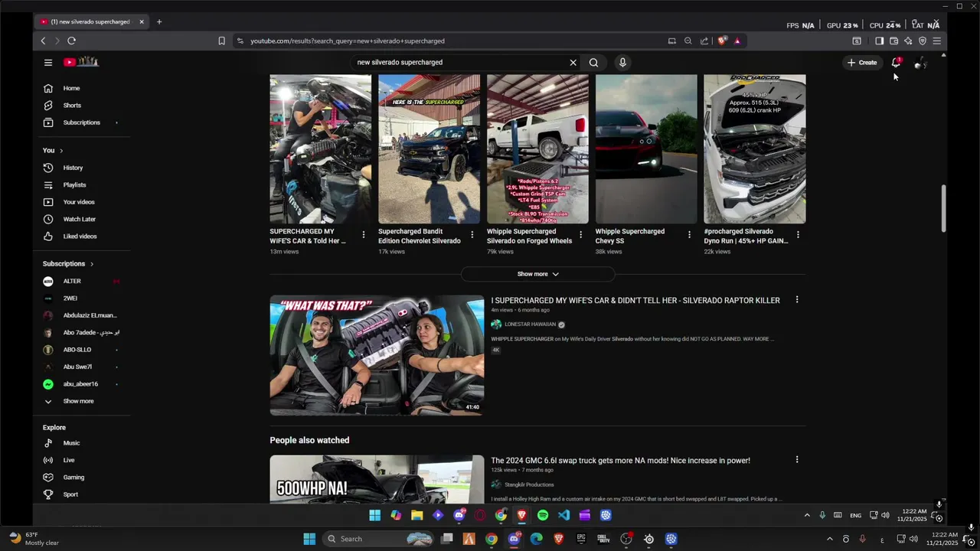Open options for 2024 GMC 6.6l swap video
The image size is (980, 551).
797,460
